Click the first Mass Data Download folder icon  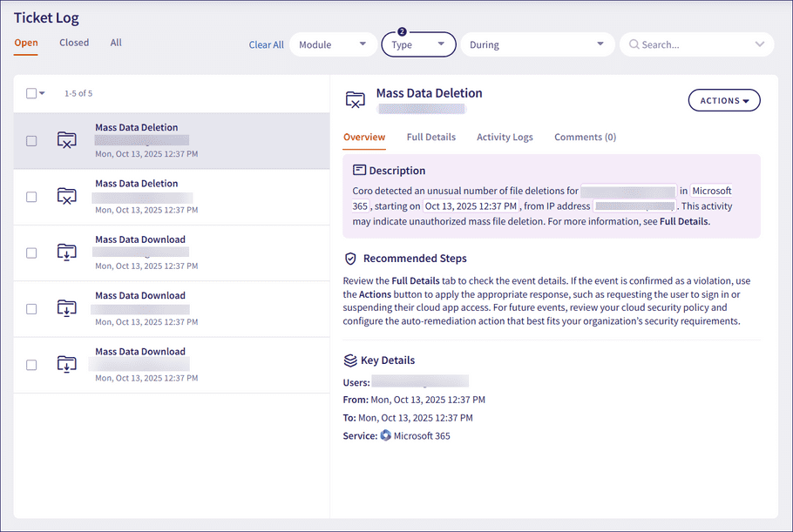(67, 253)
